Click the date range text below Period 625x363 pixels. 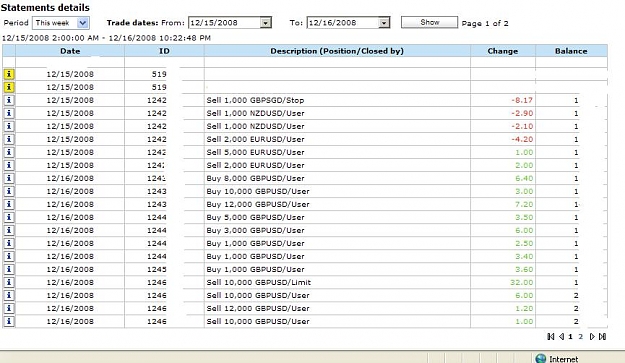106,38
